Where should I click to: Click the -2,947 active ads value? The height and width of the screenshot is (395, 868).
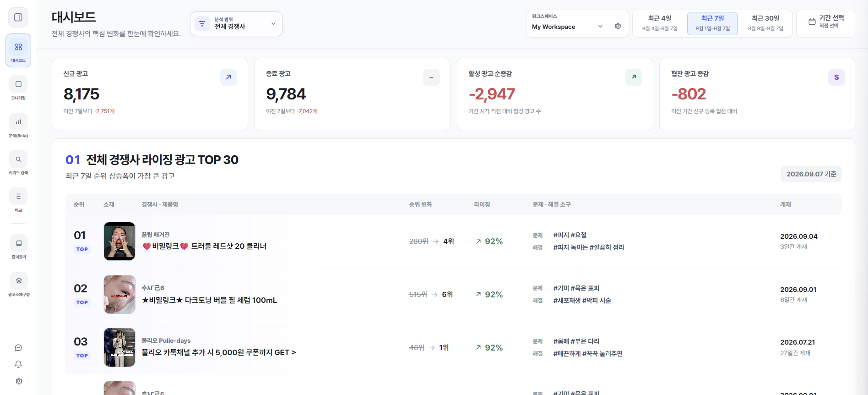point(492,94)
